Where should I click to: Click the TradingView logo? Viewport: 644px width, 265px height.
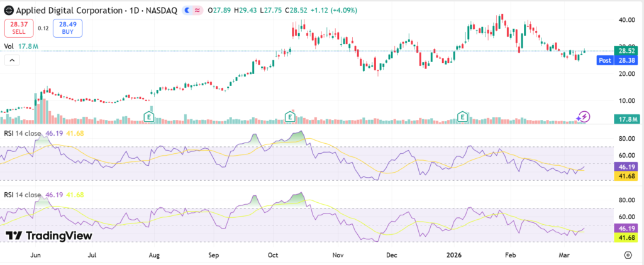(49, 235)
